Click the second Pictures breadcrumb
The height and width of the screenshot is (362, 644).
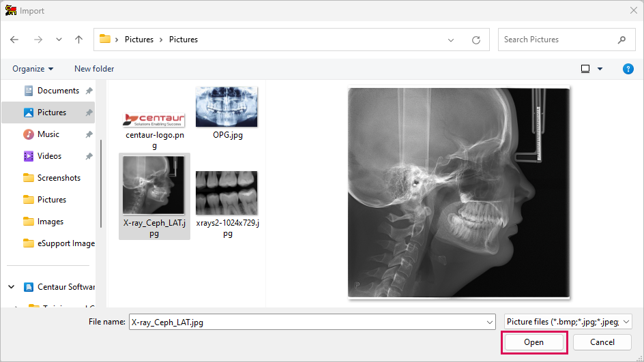point(184,40)
